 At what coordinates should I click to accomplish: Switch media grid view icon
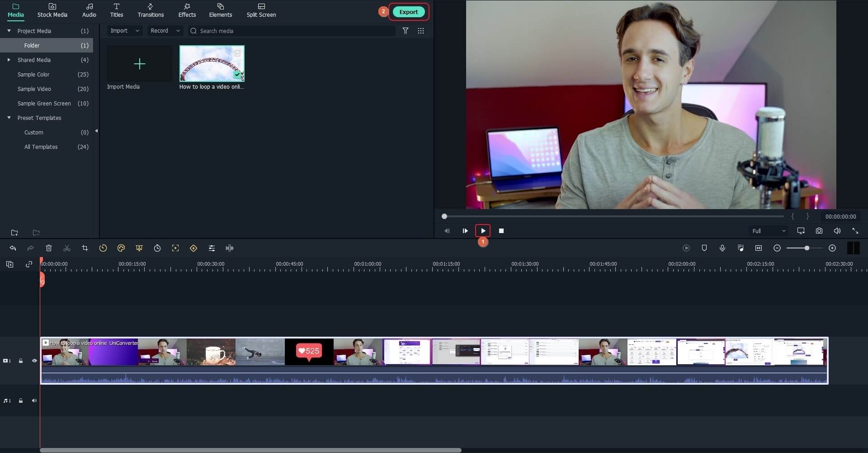point(421,31)
